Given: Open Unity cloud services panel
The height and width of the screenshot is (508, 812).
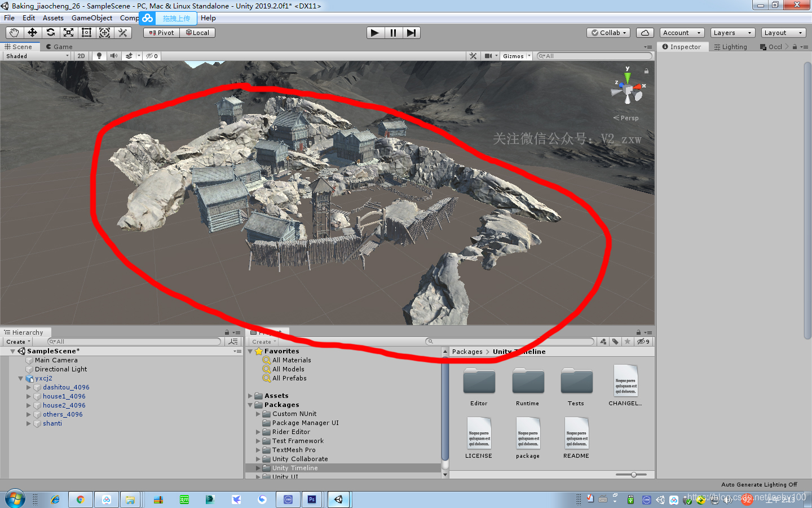Looking at the screenshot, I should (x=645, y=33).
